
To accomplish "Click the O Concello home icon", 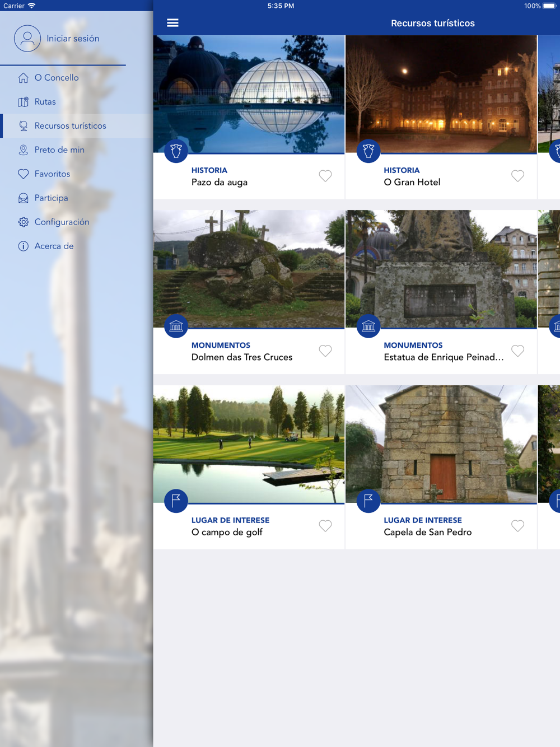I will pyautogui.click(x=23, y=78).
